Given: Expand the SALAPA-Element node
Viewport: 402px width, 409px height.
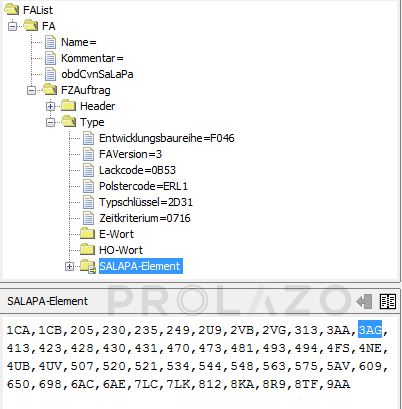Looking at the screenshot, I should (x=69, y=266).
